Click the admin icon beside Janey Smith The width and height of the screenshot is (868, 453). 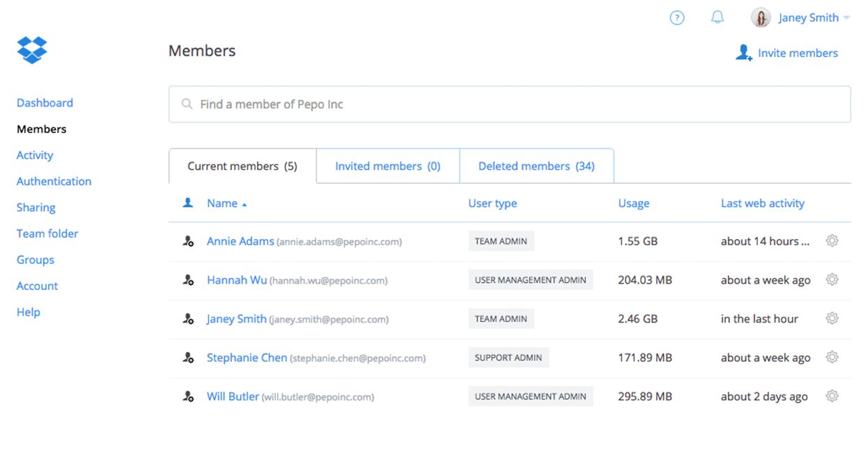[x=188, y=319]
